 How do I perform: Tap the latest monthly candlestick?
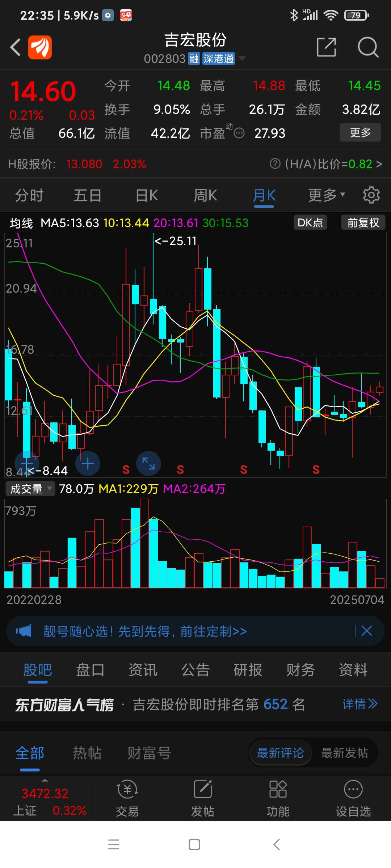click(x=379, y=389)
